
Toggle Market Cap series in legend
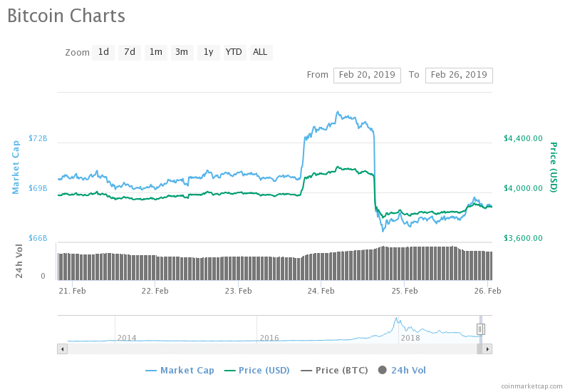180,370
